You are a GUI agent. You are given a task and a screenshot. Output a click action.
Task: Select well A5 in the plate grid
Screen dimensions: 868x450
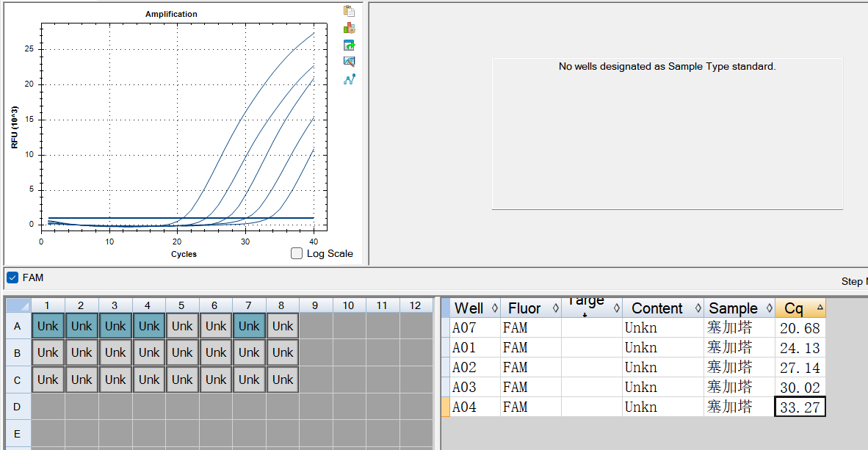pyautogui.click(x=182, y=326)
